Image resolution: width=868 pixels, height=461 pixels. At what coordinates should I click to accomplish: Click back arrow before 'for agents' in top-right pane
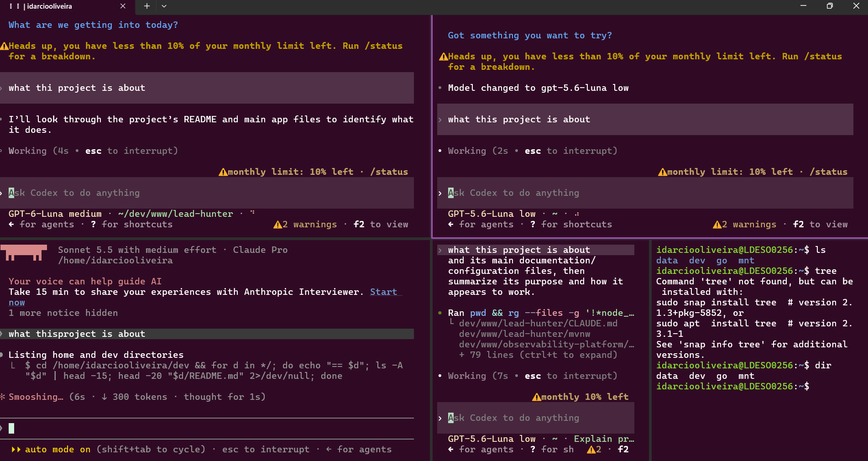point(451,225)
